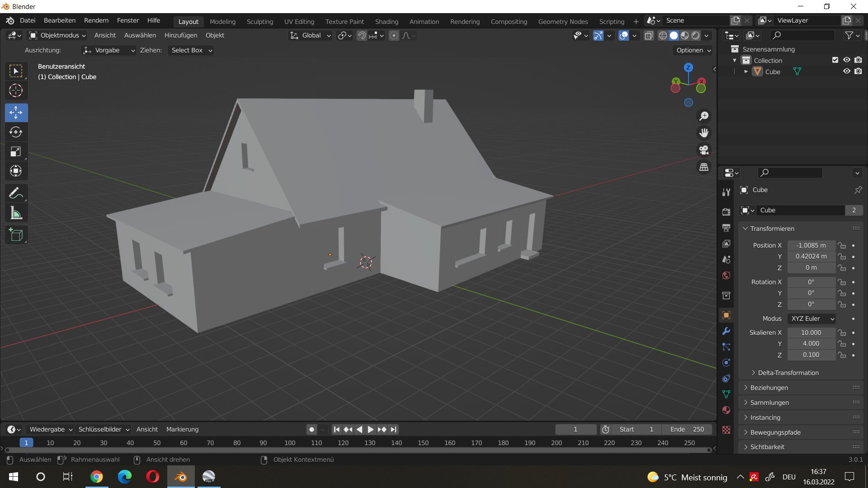Enable snapping magnet toggle

click(x=362, y=35)
